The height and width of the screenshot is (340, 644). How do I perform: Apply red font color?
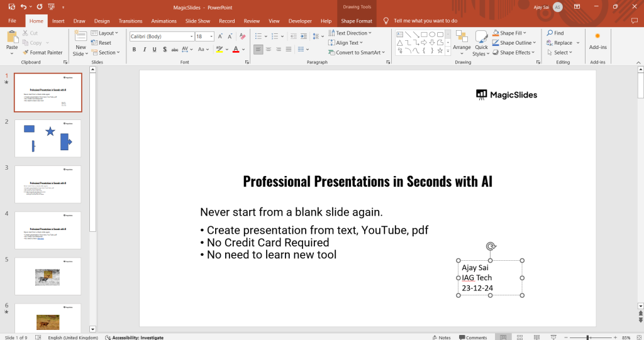pyautogui.click(x=236, y=49)
